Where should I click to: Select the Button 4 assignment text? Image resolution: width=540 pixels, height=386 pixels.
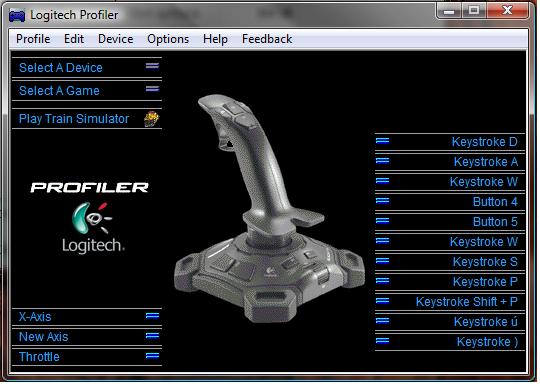pyautogui.click(x=495, y=202)
